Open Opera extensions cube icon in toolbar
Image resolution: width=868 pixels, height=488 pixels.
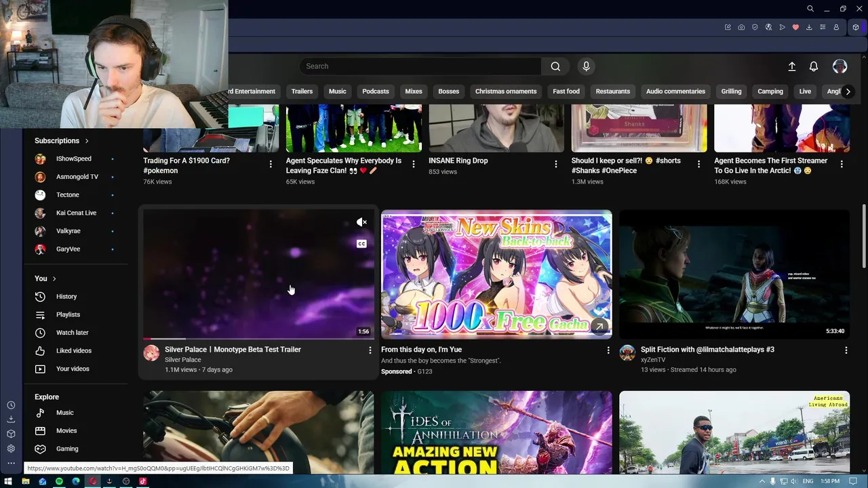pyautogui.click(x=856, y=27)
